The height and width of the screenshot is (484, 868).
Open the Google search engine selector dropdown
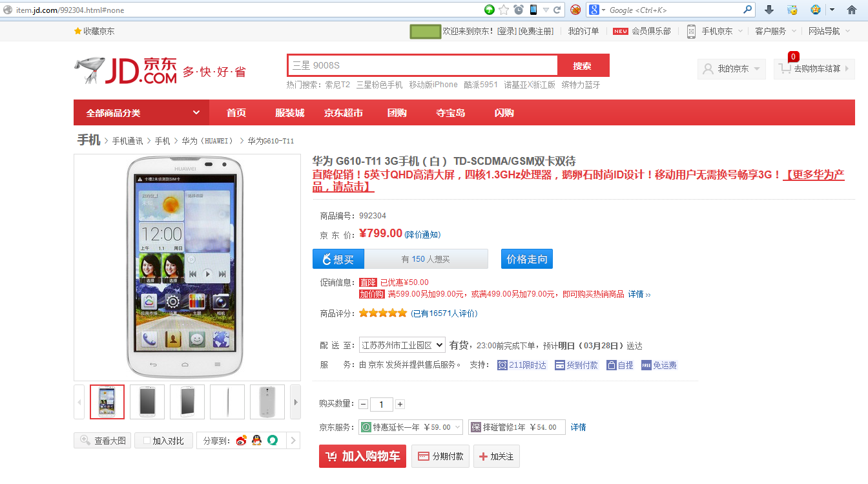[x=597, y=10]
